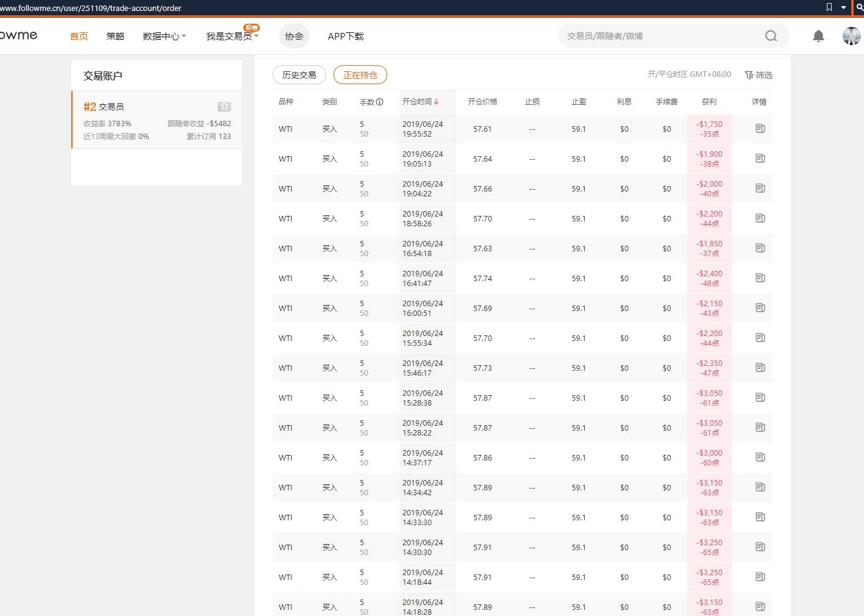864x616 pixels.
Task: Open details icon for 16:00:51 trade
Action: 760,308
